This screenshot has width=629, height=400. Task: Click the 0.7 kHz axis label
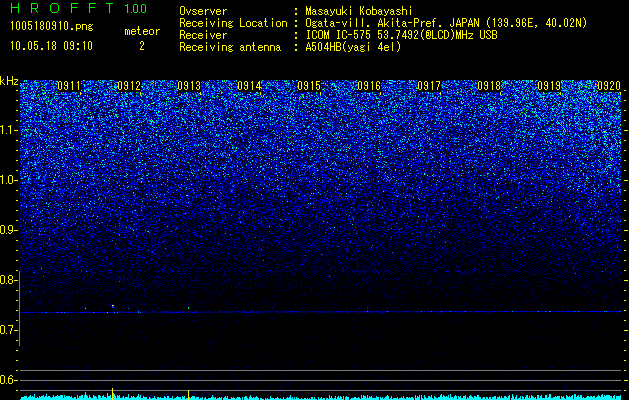click(8, 330)
